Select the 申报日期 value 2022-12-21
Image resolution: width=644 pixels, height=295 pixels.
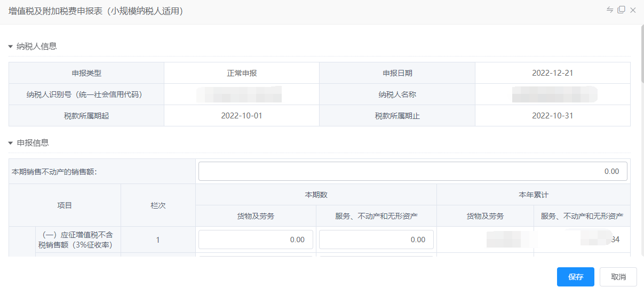[x=552, y=73]
